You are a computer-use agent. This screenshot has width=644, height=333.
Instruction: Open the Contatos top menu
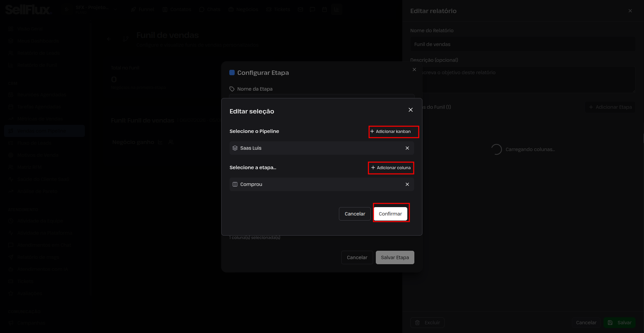177,9
